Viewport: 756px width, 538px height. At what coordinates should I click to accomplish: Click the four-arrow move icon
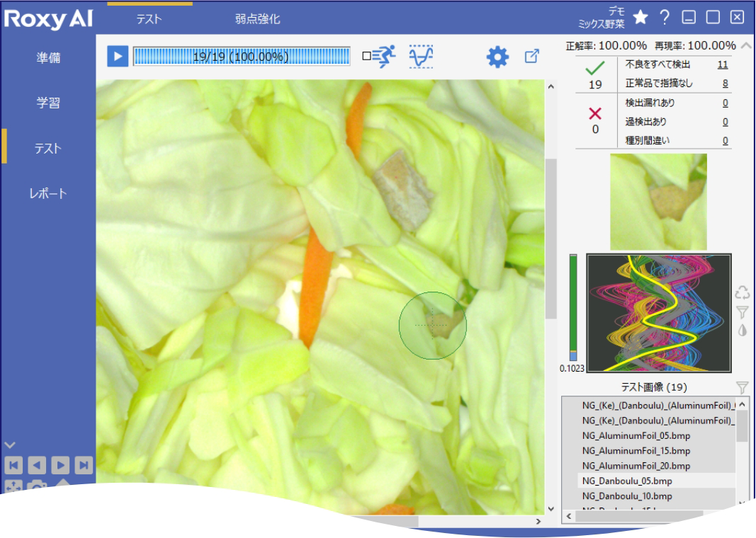(13, 486)
